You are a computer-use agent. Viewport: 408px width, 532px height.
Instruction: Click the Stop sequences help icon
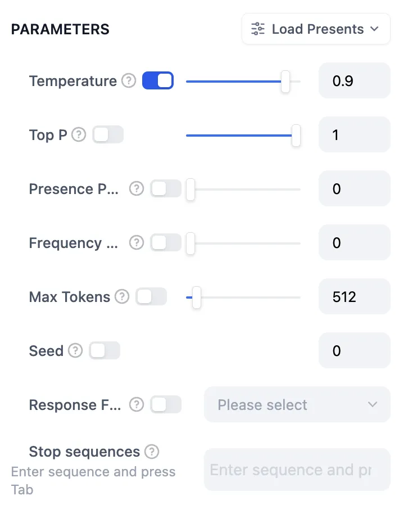152,452
